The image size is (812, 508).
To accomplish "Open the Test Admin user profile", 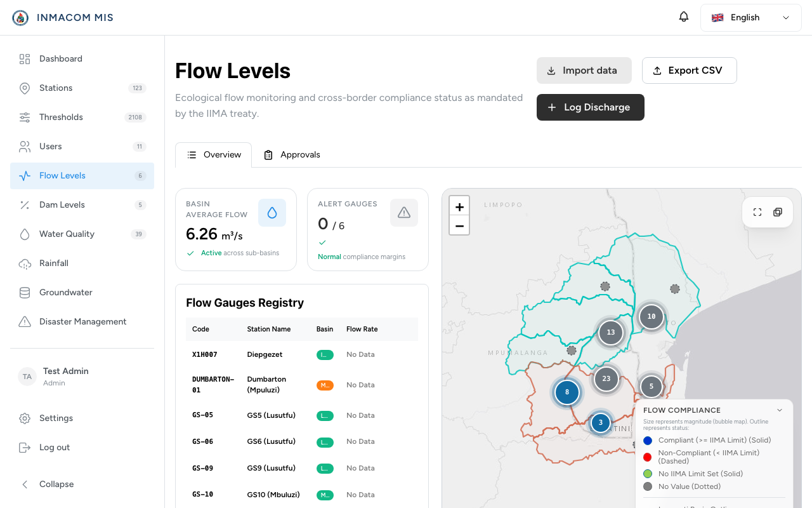I will click(x=82, y=377).
